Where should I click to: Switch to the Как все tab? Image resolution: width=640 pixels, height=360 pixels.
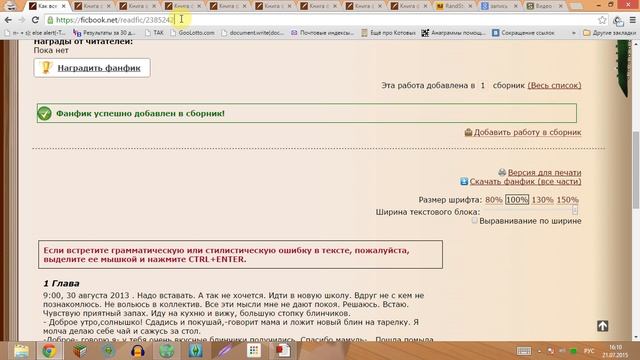tap(47, 6)
